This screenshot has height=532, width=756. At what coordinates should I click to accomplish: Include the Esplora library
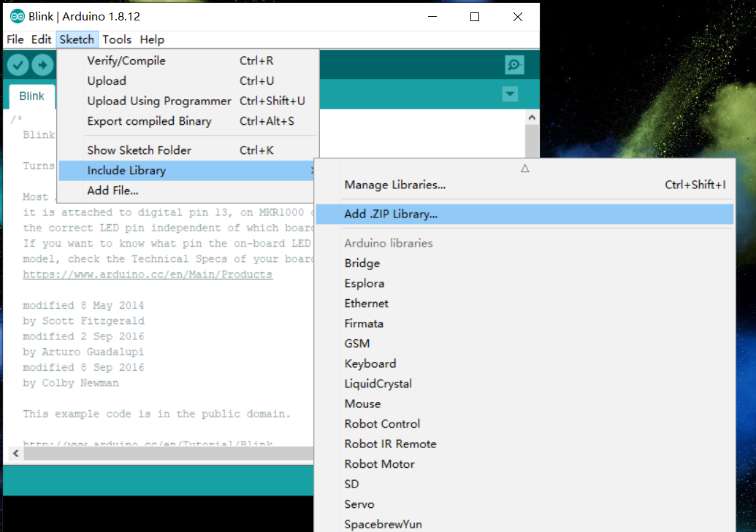pyautogui.click(x=524, y=283)
